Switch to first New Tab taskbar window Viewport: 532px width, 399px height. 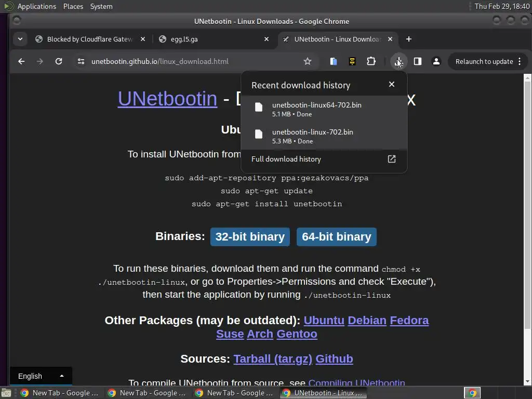[60, 393]
